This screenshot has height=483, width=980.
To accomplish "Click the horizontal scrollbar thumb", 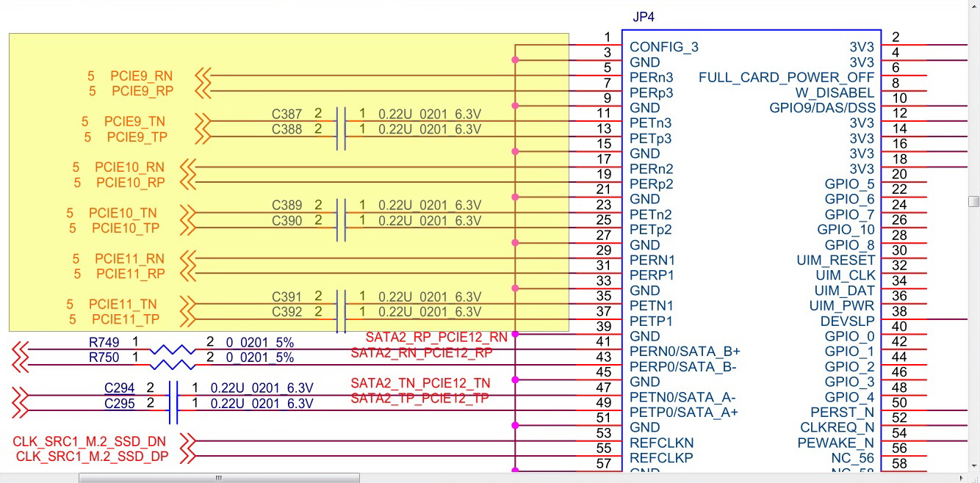I will coord(219,478).
